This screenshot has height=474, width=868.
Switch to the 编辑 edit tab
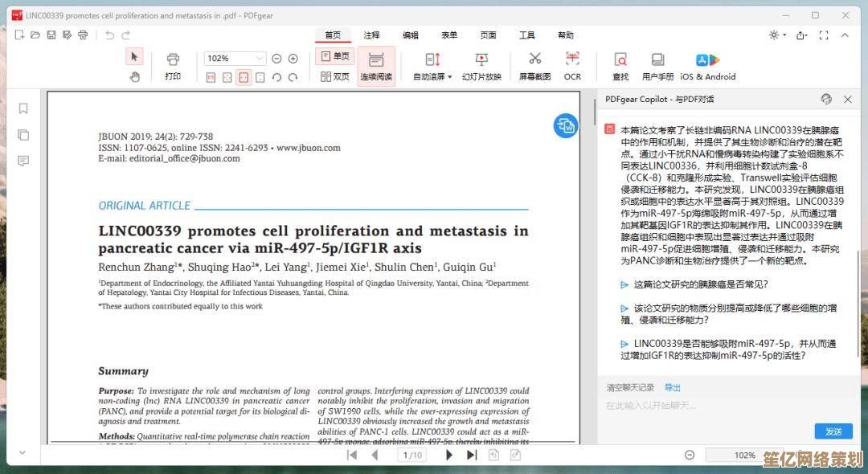(410, 35)
